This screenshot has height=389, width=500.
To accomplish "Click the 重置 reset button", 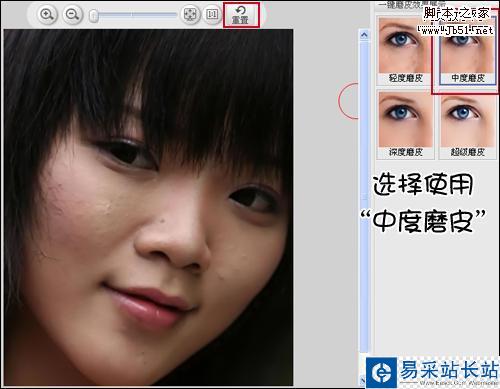I will [241, 15].
